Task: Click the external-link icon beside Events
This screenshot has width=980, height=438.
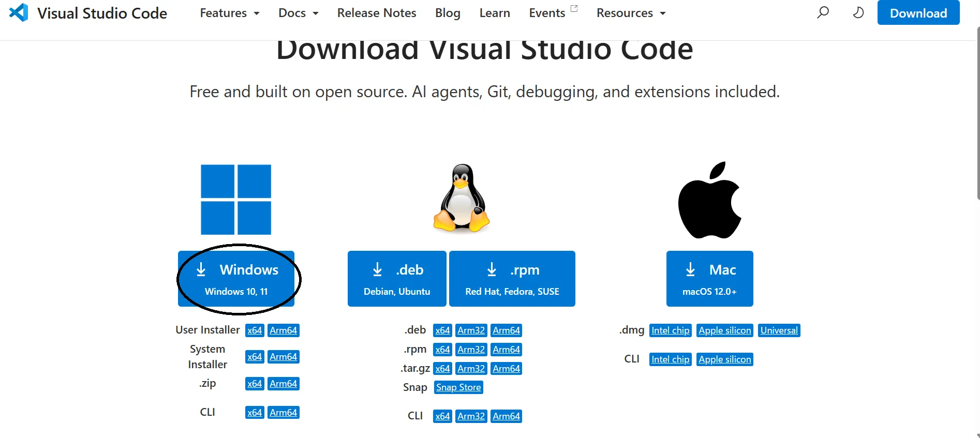Action: pyautogui.click(x=574, y=8)
